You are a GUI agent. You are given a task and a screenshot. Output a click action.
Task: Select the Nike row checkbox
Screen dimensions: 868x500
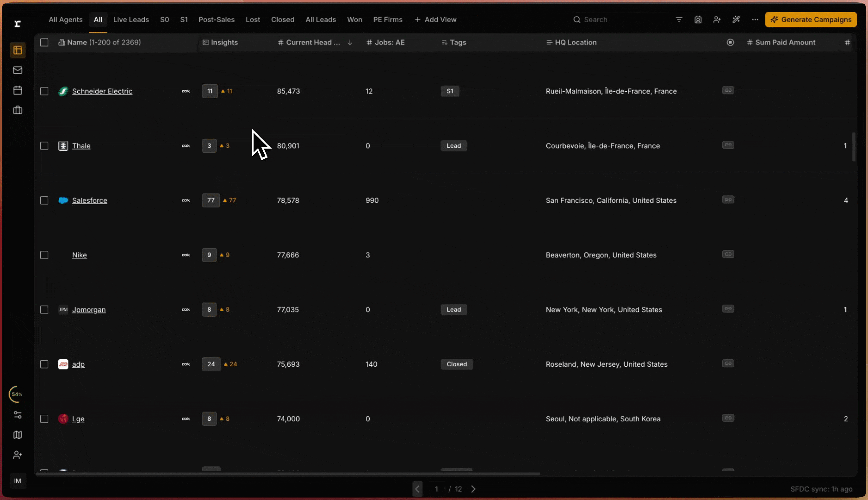pos(44,255)
